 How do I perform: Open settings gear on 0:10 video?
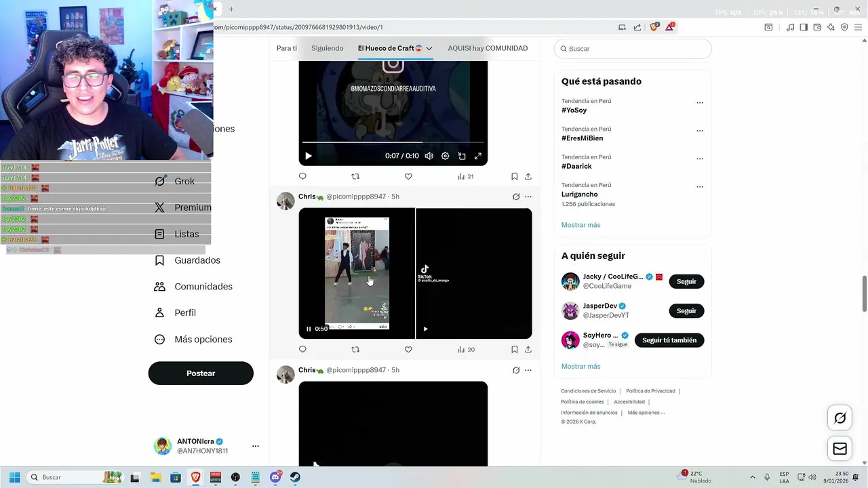pos(446,156)
